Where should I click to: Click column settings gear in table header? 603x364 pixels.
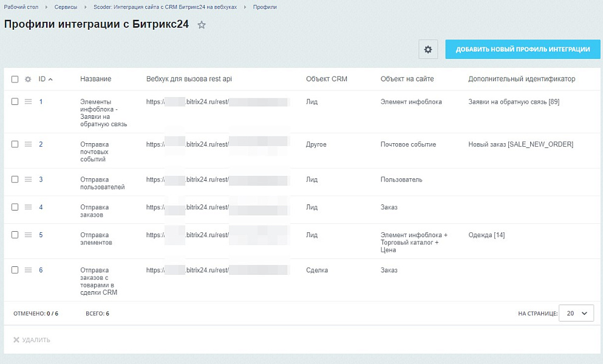coord(28,79)
